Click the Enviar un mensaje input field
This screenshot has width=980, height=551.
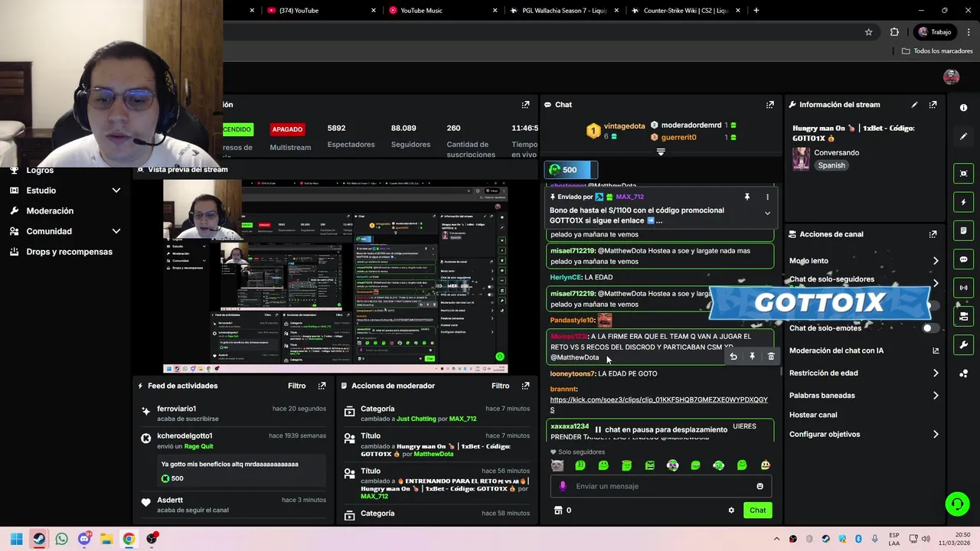(659, 486)
